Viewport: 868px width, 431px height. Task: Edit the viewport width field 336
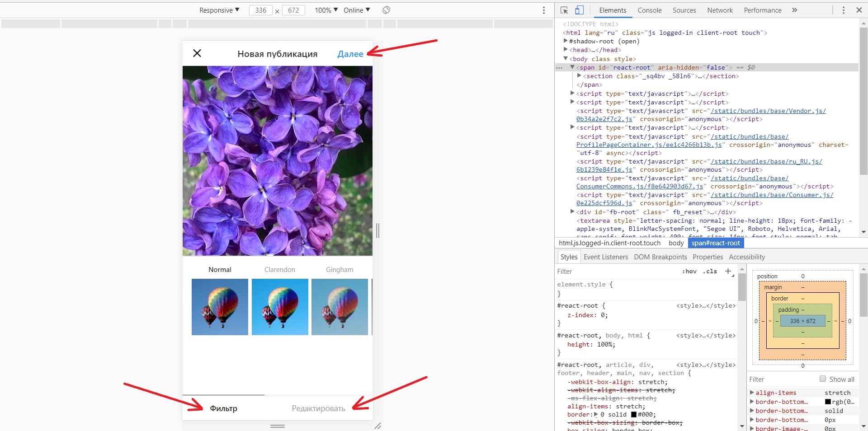click(261, 10)
